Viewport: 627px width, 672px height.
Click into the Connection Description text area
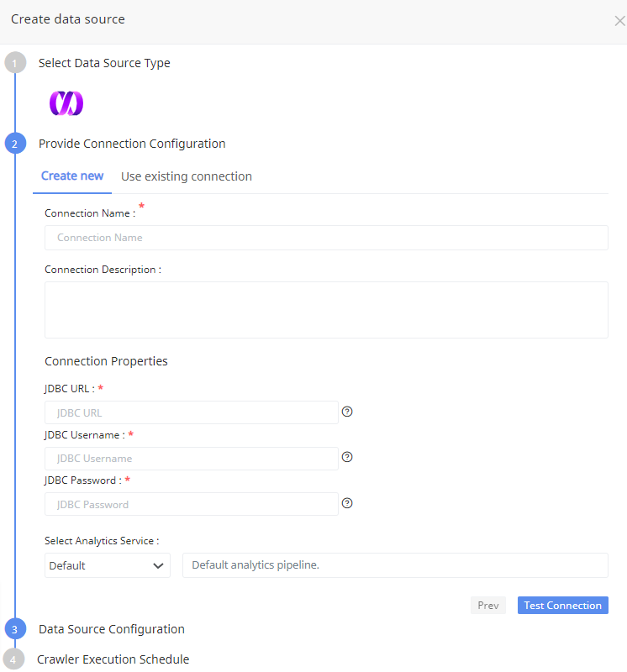(x=326, y=310)
